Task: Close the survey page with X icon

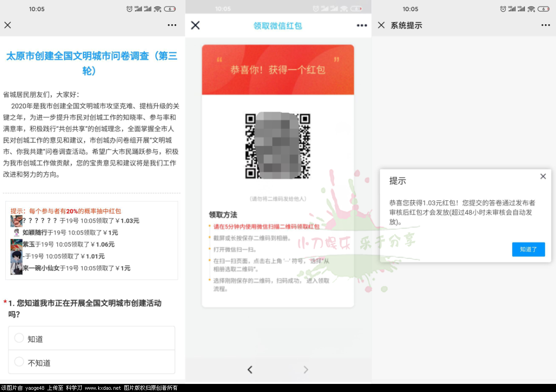Action: (8, 25)
